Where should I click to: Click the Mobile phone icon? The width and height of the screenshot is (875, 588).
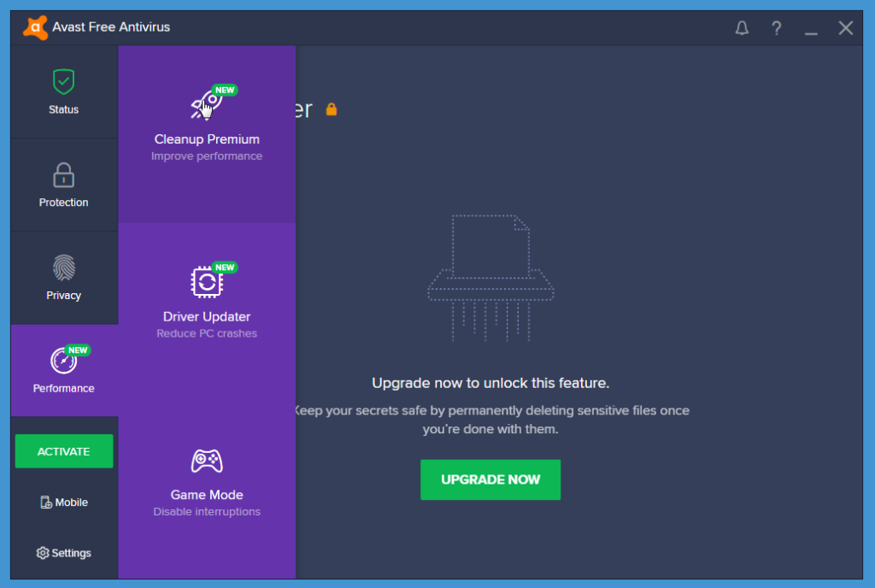[x=46, y=502]
